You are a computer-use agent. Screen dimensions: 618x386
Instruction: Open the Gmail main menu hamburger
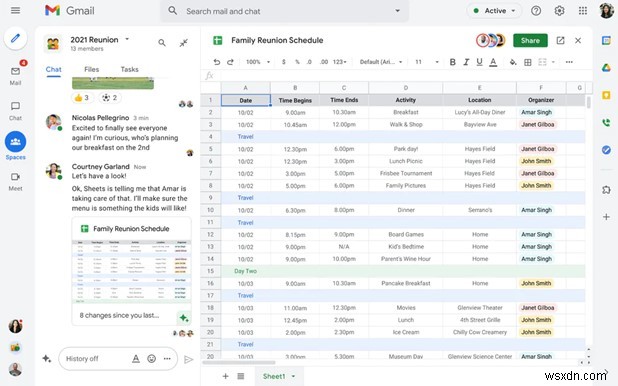(x=15, y=11)
